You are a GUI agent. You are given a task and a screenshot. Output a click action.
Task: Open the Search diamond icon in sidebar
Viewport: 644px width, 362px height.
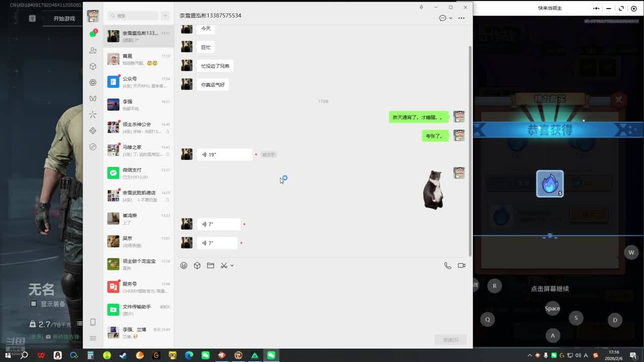point(93,131)
